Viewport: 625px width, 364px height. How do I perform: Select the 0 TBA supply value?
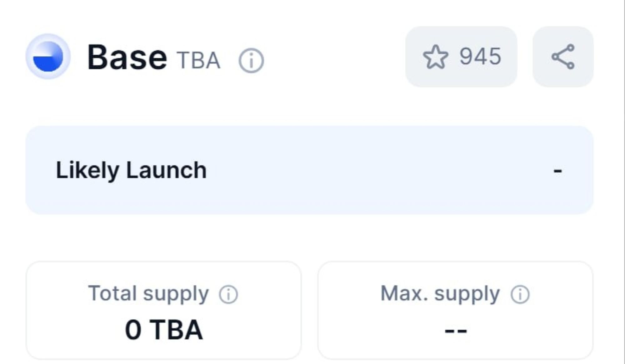point(164,330)
